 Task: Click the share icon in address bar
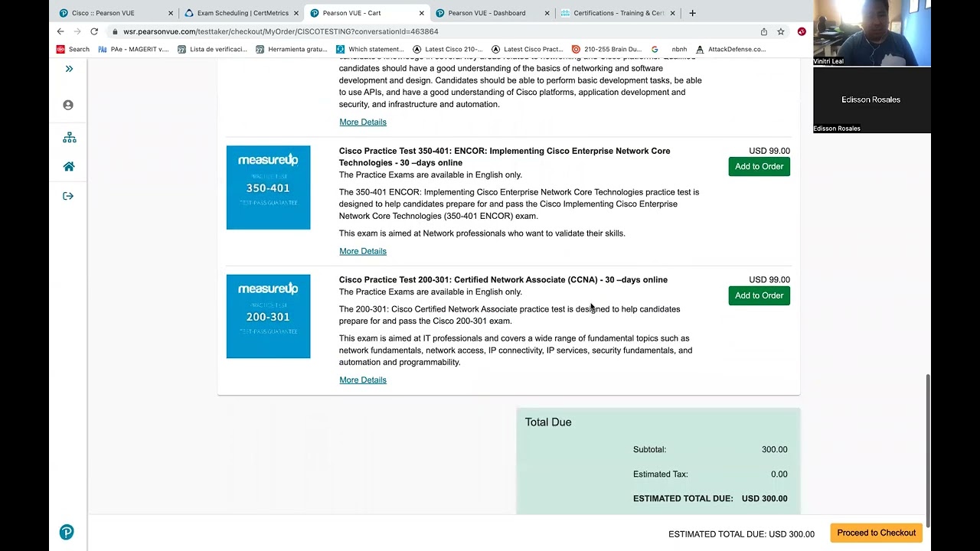(764, 31)
